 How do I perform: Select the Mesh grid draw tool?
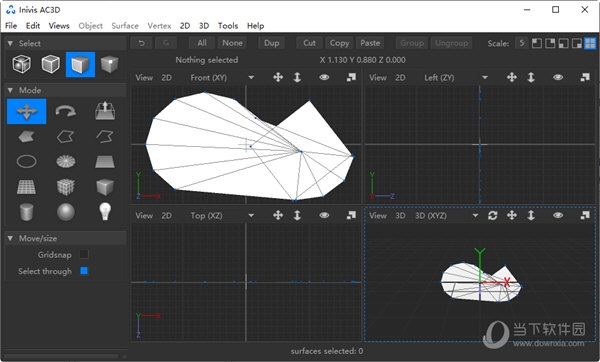[26, 187]
